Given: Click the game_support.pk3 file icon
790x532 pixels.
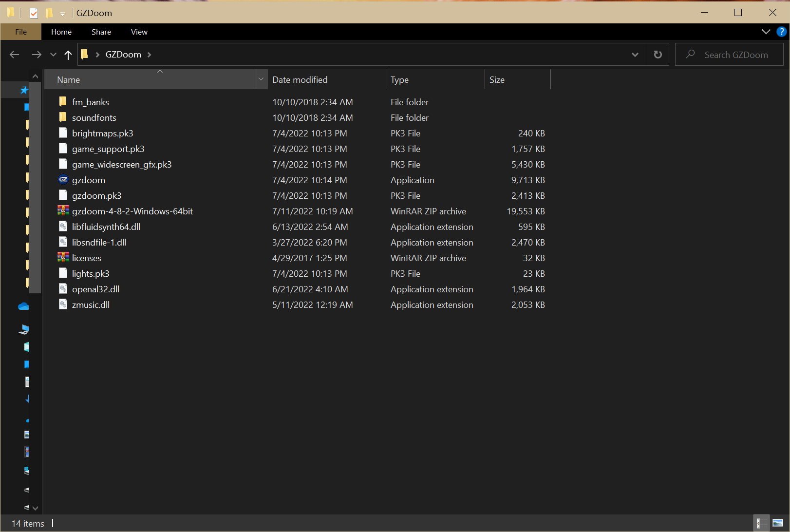Looking at the screenshot, I should pyautogui.click(x=63, y=149).
